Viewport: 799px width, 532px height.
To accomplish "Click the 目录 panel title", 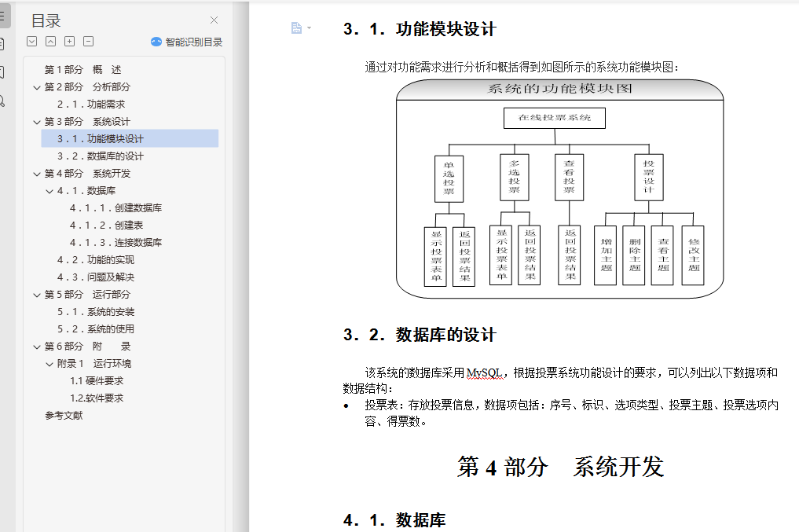I will [x=46, y=21].
